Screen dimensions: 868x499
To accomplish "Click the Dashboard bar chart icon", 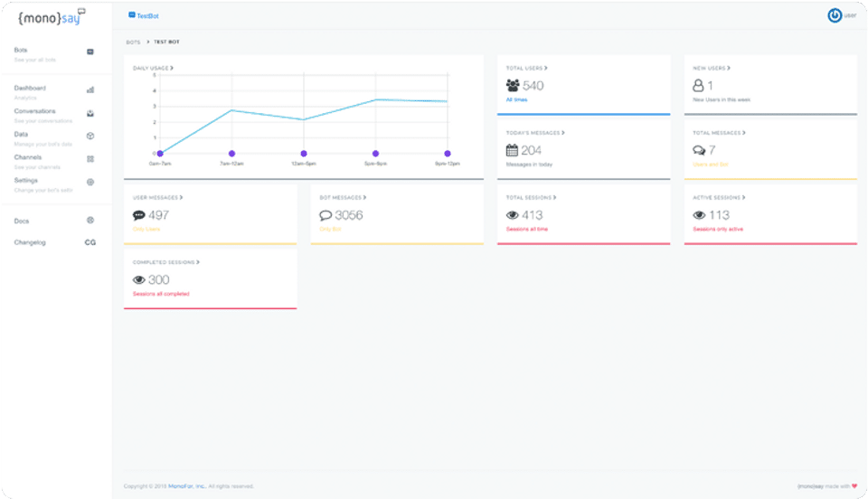I will coord(90,89).
